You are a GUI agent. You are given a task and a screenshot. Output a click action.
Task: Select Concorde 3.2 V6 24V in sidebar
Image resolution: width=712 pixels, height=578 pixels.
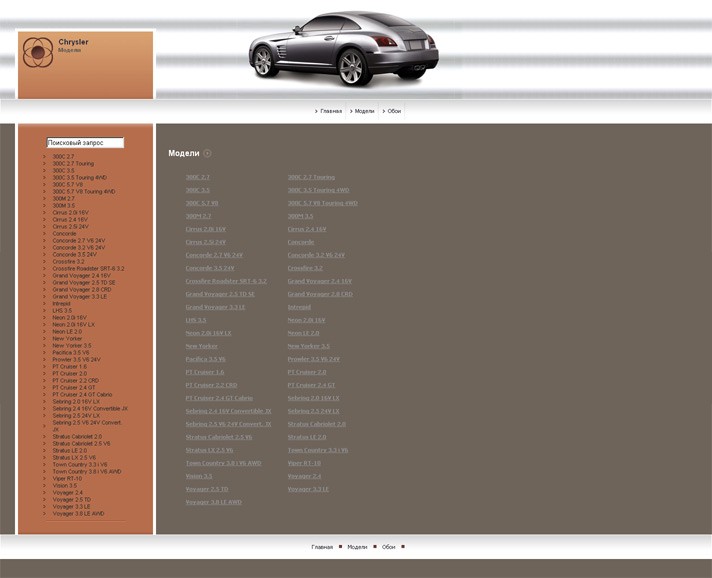(x=79, y=247)
